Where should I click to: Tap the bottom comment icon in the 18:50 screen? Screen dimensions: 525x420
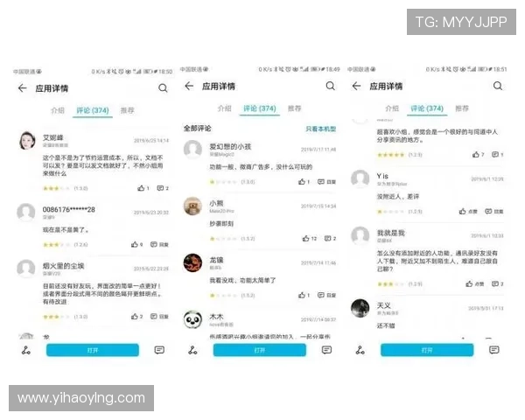pyautogui.click(x=159, y=350)
